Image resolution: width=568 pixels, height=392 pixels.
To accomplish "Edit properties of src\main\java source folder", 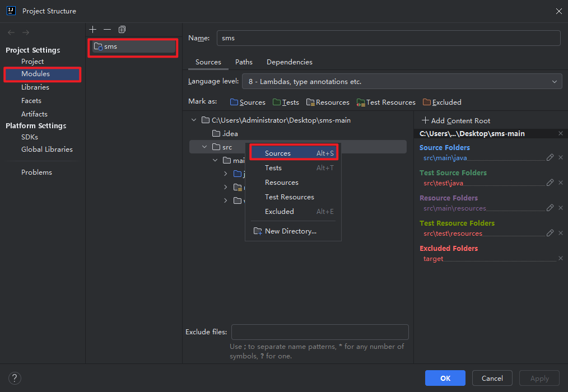I will click(x=550, y=157).
